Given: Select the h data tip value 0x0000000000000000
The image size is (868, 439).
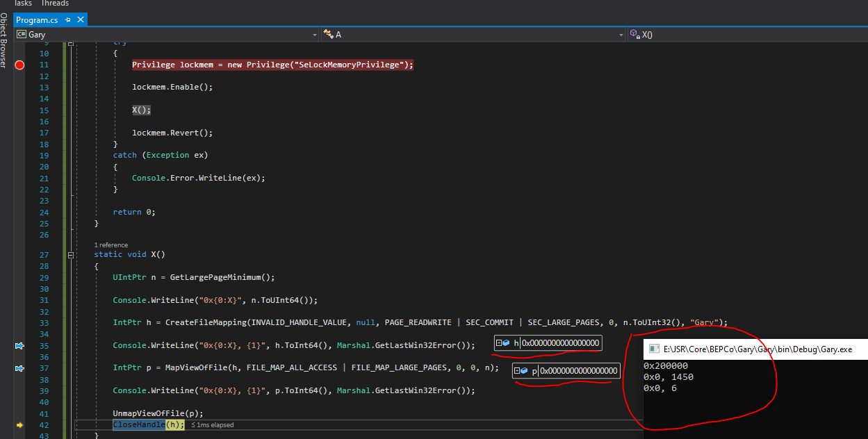Looking at the screenshot, I should 560,342.
